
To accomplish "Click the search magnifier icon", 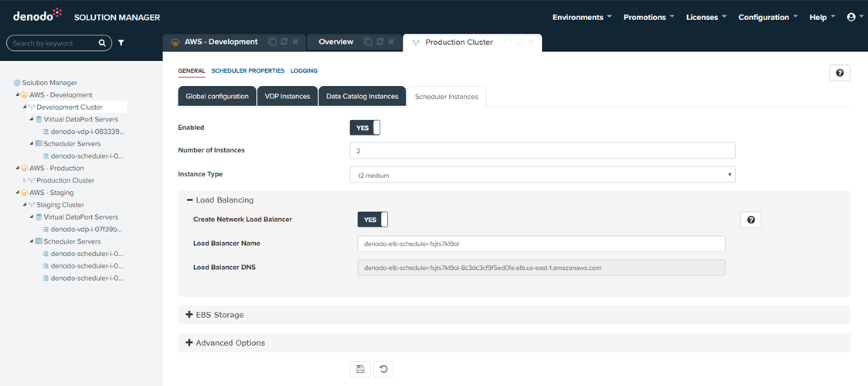I will pos(102,43).
